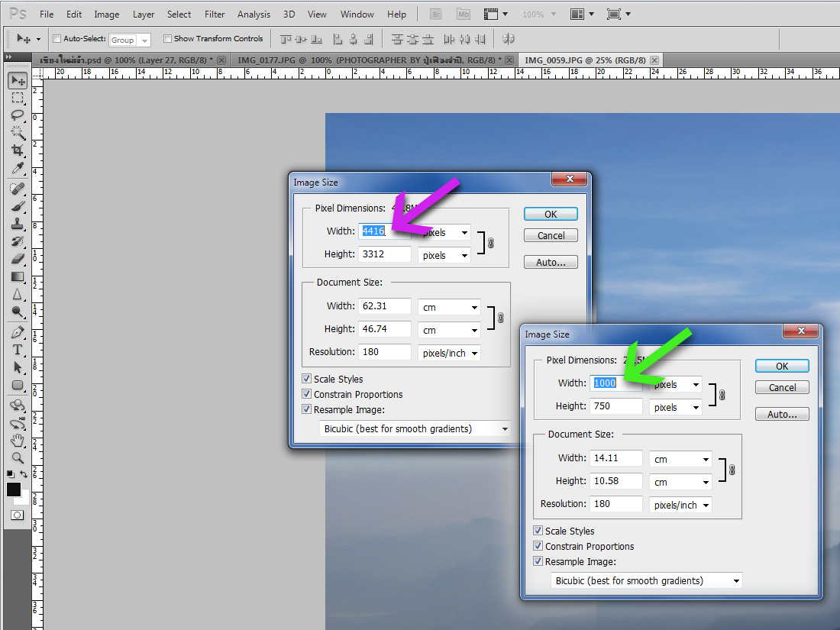This screenshot has width=840, height=630.
Task: Open the Auto-Select Group dropdown
Action: pos(129,40)
